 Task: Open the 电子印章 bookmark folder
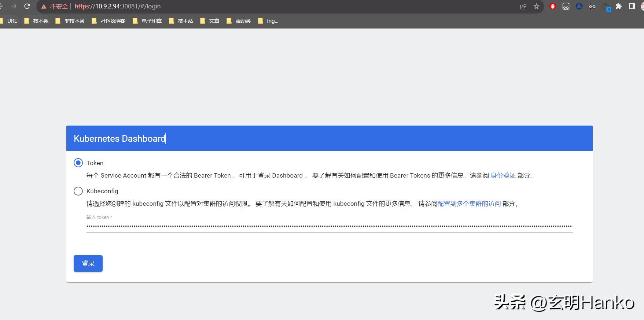[x=147, y=21]
